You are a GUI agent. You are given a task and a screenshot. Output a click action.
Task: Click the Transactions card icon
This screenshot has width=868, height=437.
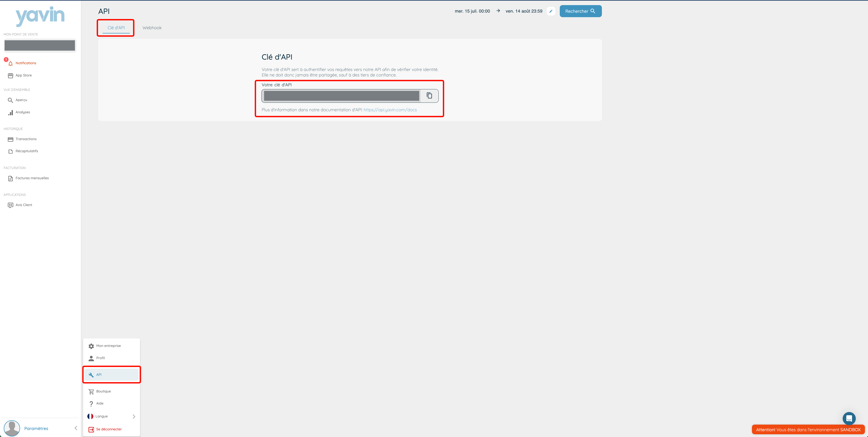10,139
